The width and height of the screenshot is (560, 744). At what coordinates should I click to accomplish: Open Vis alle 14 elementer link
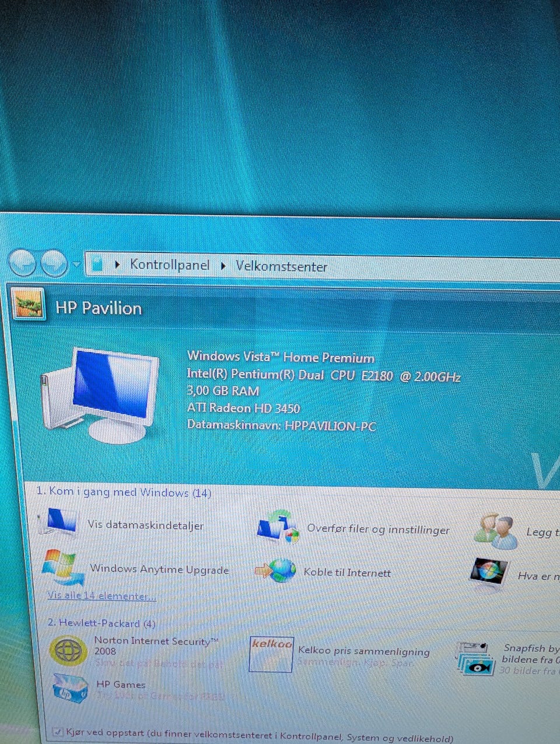coord(102,596)
